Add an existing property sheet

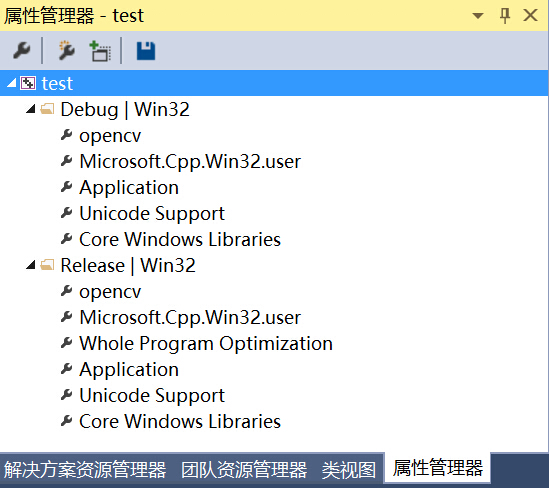pos(100,51)
